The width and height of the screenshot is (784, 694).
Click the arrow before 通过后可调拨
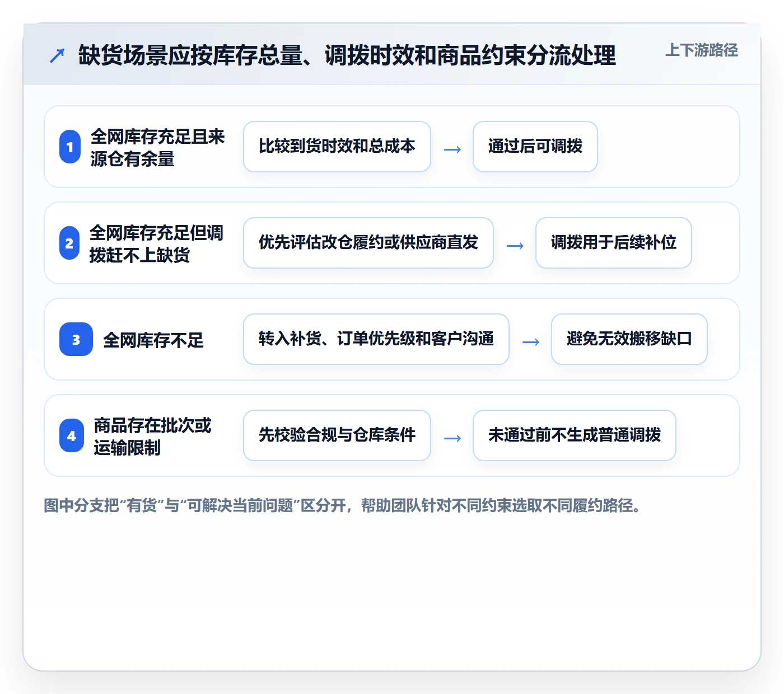[452, 149]
